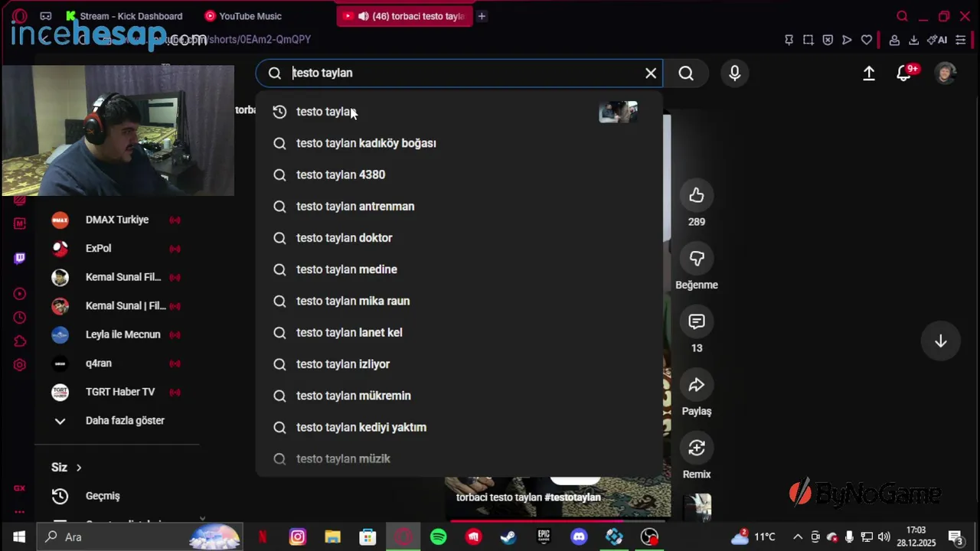Click the sidebar three-dots more icon

[20, 512]
